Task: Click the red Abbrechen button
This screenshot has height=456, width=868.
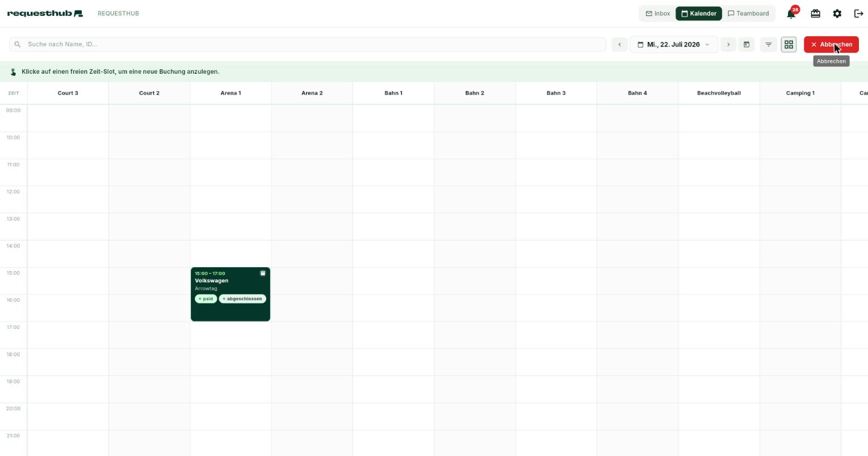Action: (831, 44)
